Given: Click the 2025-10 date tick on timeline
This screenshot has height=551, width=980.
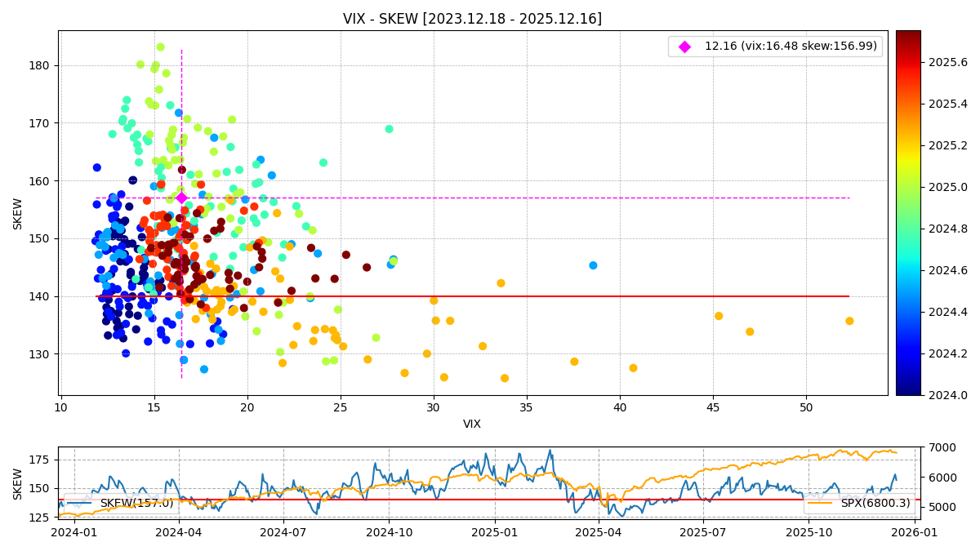Looking at the screenshot, I should click(x=808, y=533).
